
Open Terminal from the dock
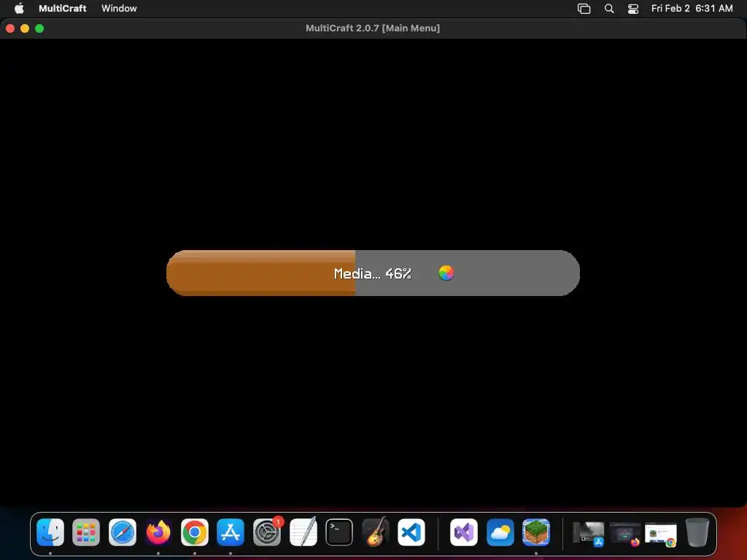click(339, 532)
